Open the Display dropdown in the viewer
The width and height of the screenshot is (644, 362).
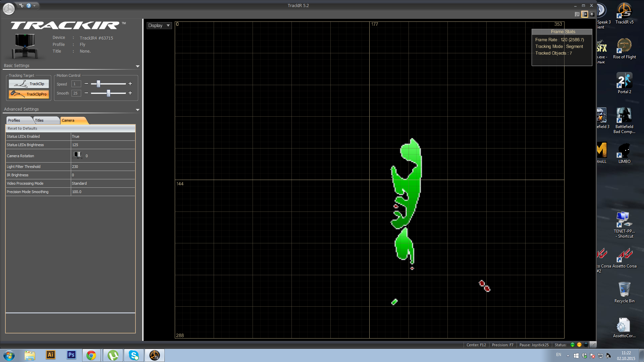(159, 25)
